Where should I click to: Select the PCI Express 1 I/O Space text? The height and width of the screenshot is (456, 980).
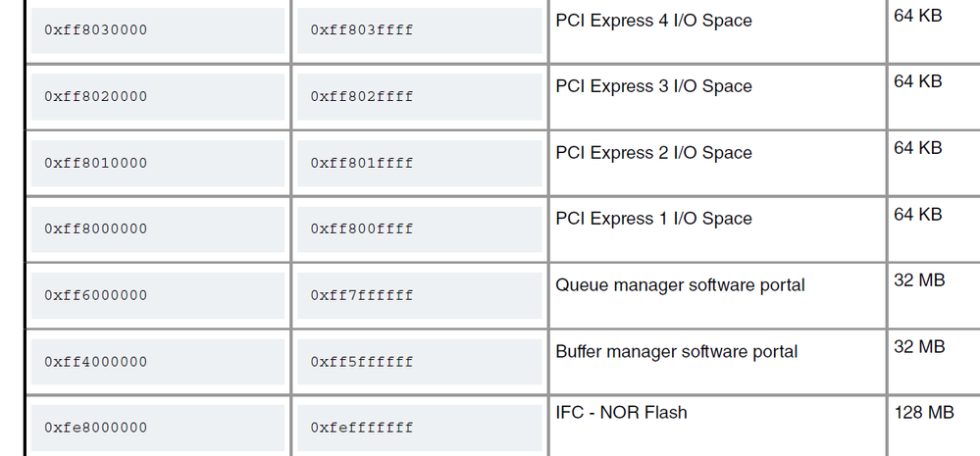coord(653,219)
